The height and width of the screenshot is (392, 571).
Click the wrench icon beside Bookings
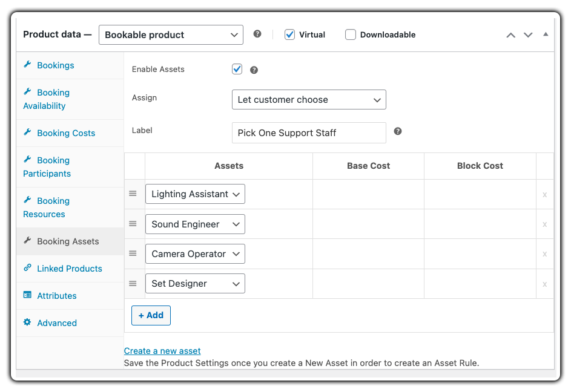tap(27, 64)
